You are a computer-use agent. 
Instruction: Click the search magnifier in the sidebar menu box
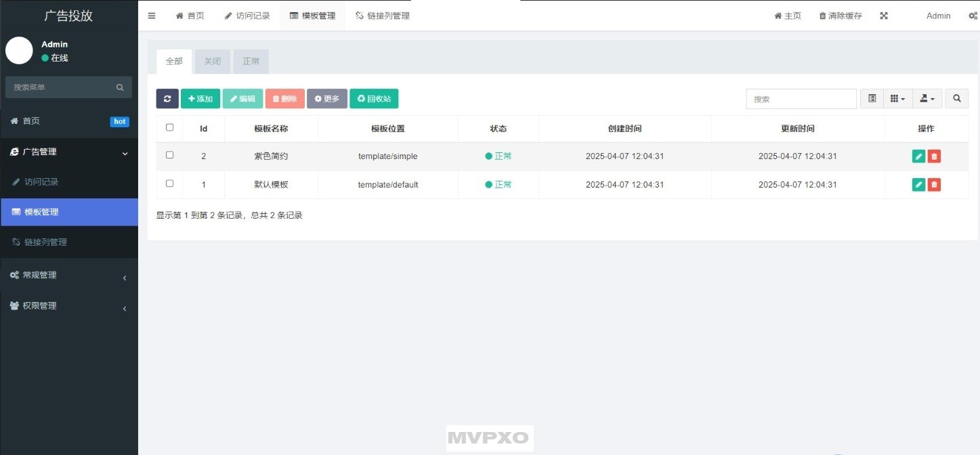[x=120, y=87]
